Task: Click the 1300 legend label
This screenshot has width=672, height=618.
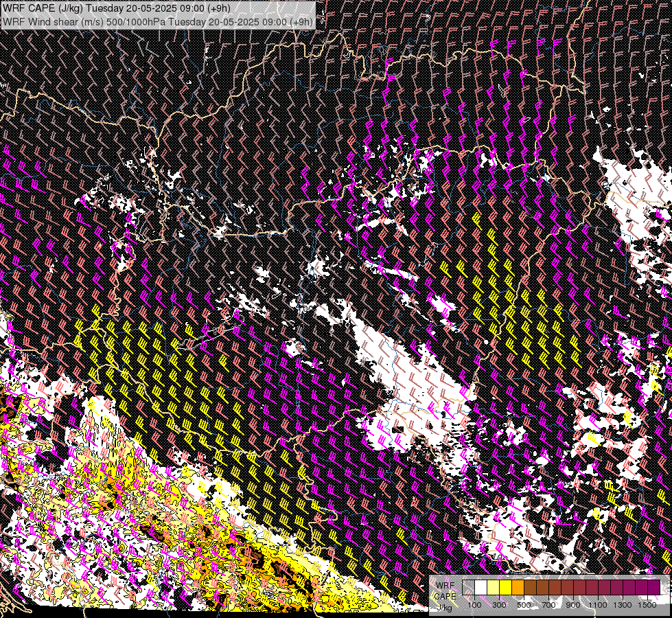Action: pyautogui.click(x=623, y=605)
